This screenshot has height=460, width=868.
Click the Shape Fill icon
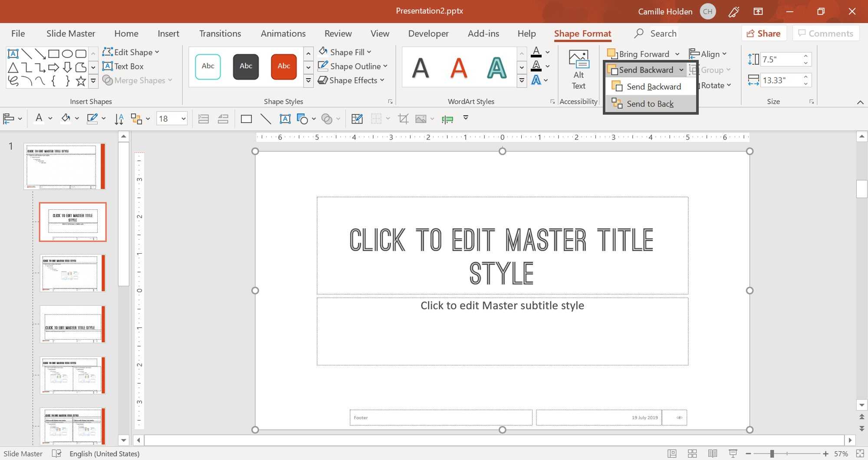coord(322,51)
